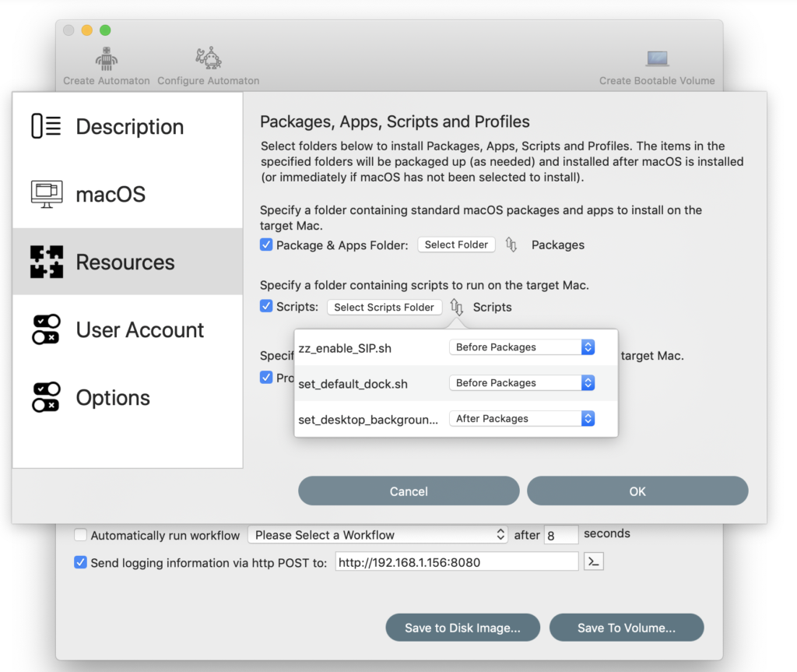Open the Description section
The image size is (797, 672).
[x=128, y=127]
